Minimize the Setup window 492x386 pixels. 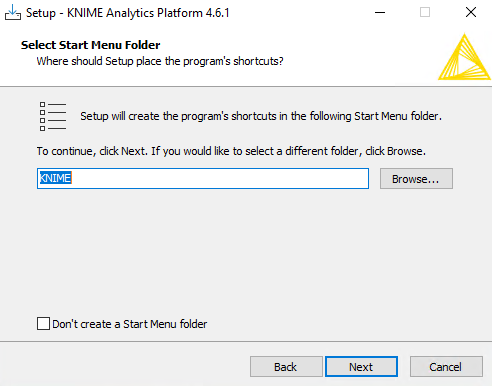click(380, 13)
